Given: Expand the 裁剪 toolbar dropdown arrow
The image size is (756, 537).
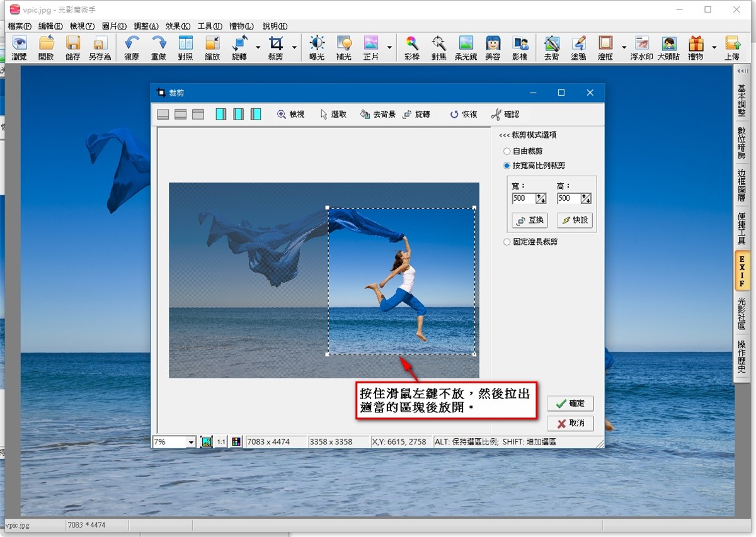Looking at the screenshot, I should (x=294, y=47).
